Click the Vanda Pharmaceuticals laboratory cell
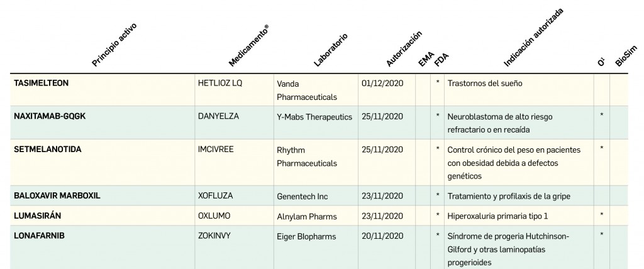Image resolution: width=644 pixels, height=269 pixels. 306,90
